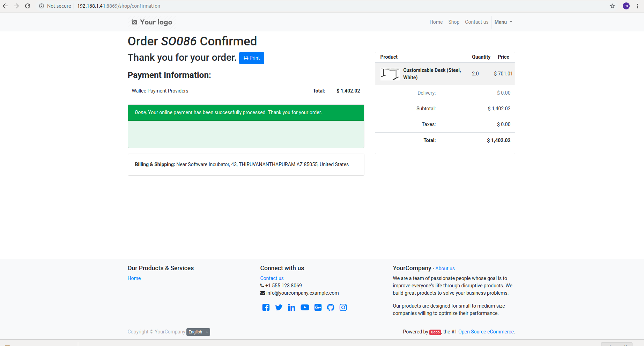
Task: Open the Open Source eCommerce link
Action: (486, 332)
